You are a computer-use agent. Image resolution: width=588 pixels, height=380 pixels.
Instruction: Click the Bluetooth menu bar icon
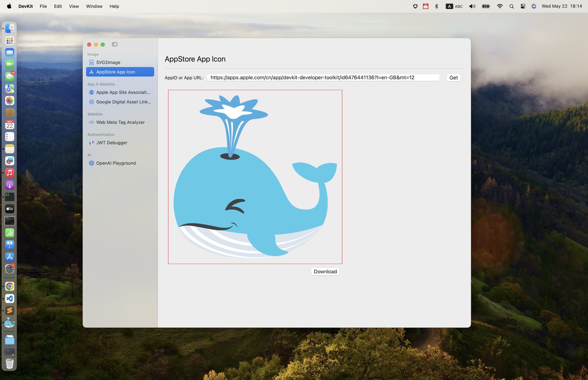(x=436, y=6)
